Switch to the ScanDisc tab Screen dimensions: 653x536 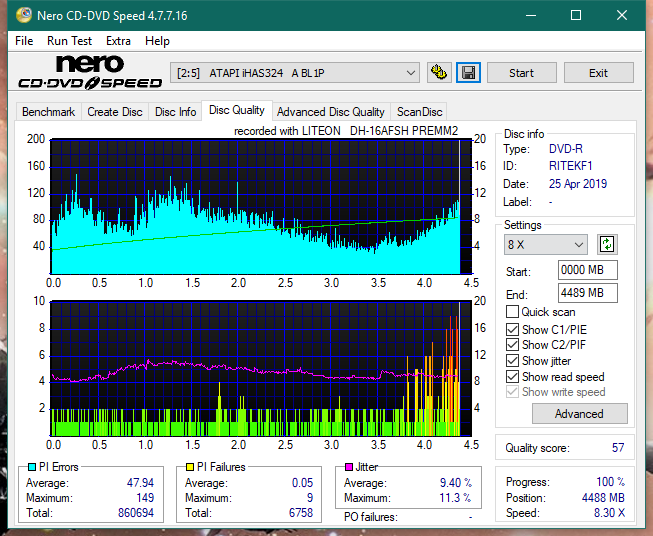pyautogui.click(x=419, y=112)
